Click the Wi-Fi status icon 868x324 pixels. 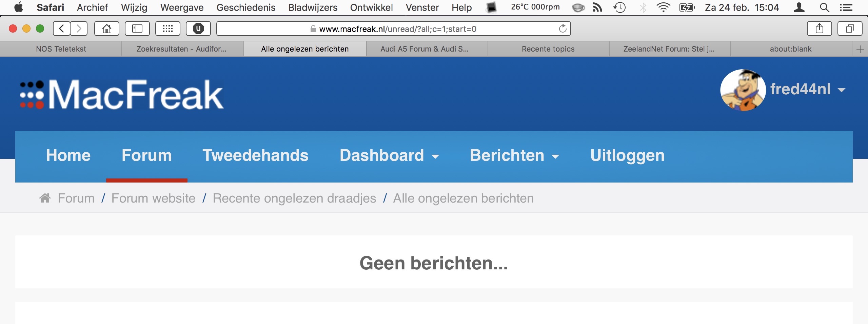(x=663, y=7)
